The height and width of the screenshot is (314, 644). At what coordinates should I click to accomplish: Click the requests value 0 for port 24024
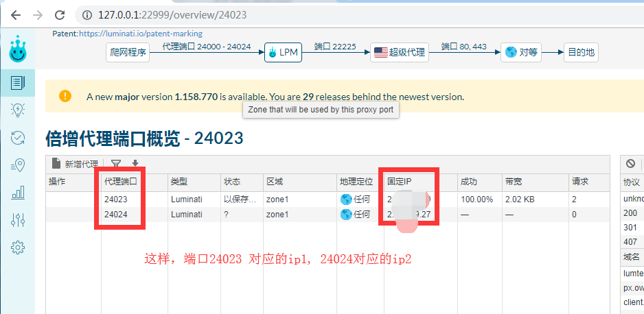click(589, 215)
